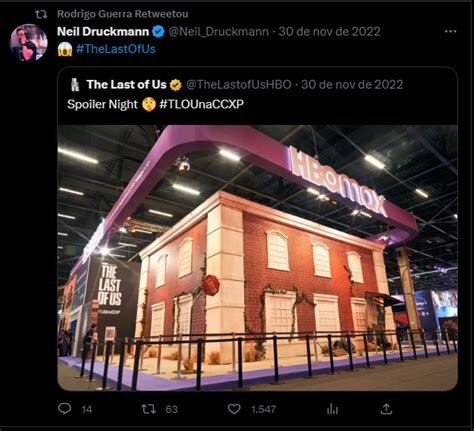Open the @Neil_Druckmann handle
474x431 pixels.
coord(219,32)
